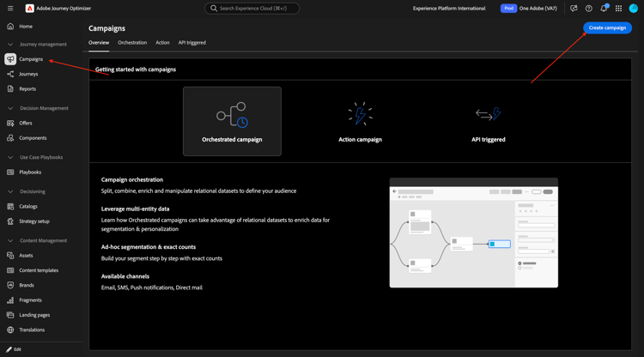
Task: Click the Campaigns megaphone icon
Action: tap(10, 59)
